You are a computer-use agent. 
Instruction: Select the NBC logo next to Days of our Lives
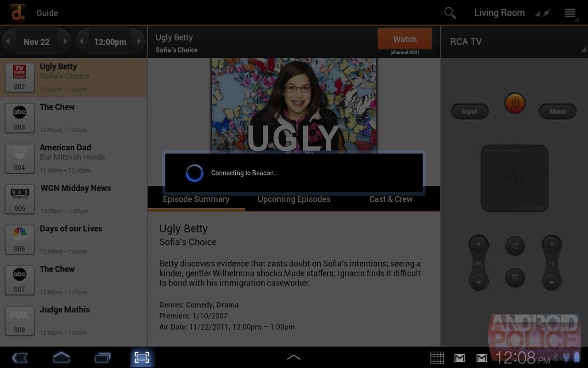(20, 239)
